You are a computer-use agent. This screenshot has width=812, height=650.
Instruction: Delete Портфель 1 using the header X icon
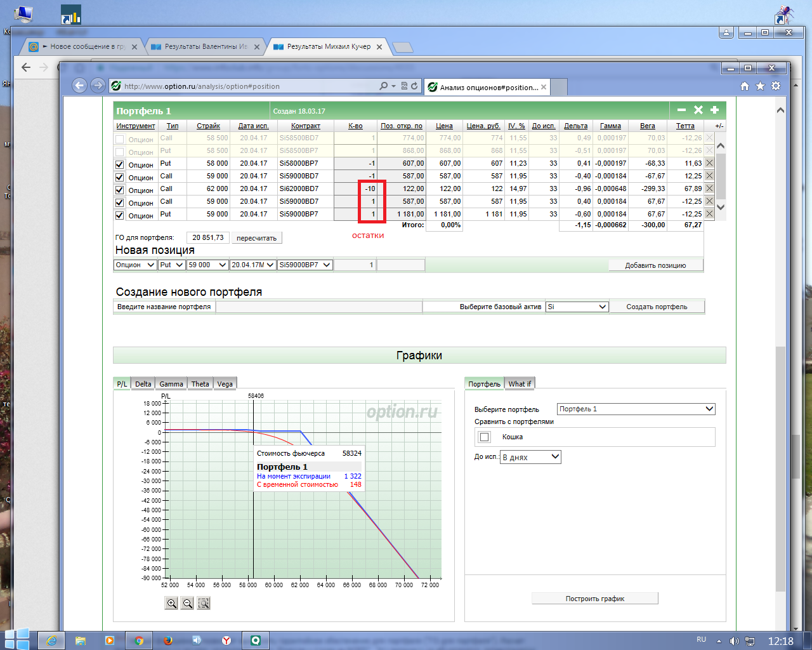[x=698, y=110]
